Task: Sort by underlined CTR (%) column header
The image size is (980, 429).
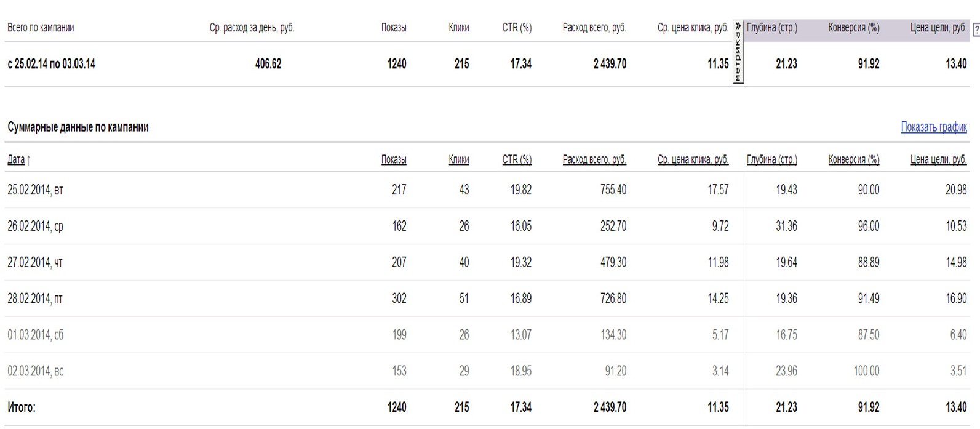Action: point(516,160)
